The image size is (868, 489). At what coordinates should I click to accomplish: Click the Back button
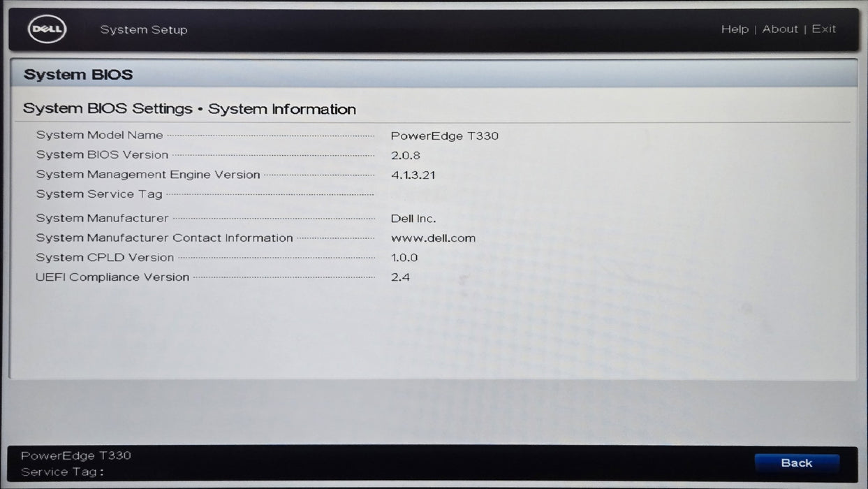coord(797,463)
